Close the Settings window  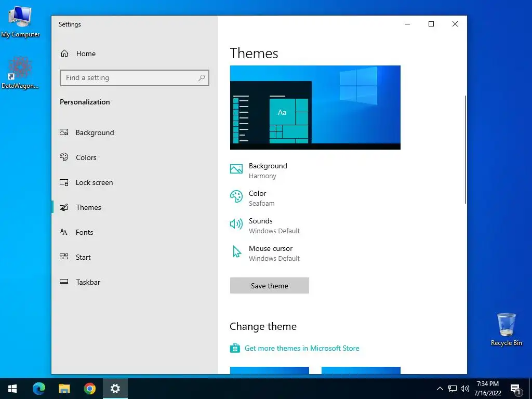455,24
